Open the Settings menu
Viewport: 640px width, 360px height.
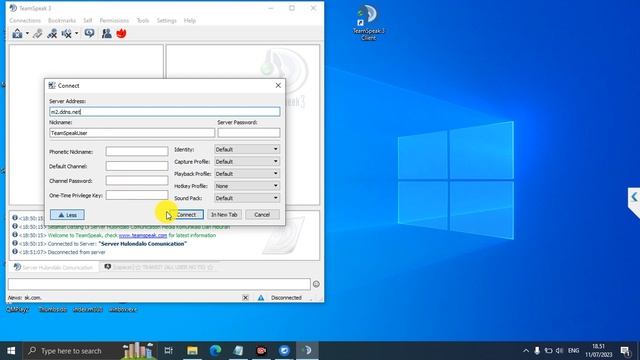point(167,20)
